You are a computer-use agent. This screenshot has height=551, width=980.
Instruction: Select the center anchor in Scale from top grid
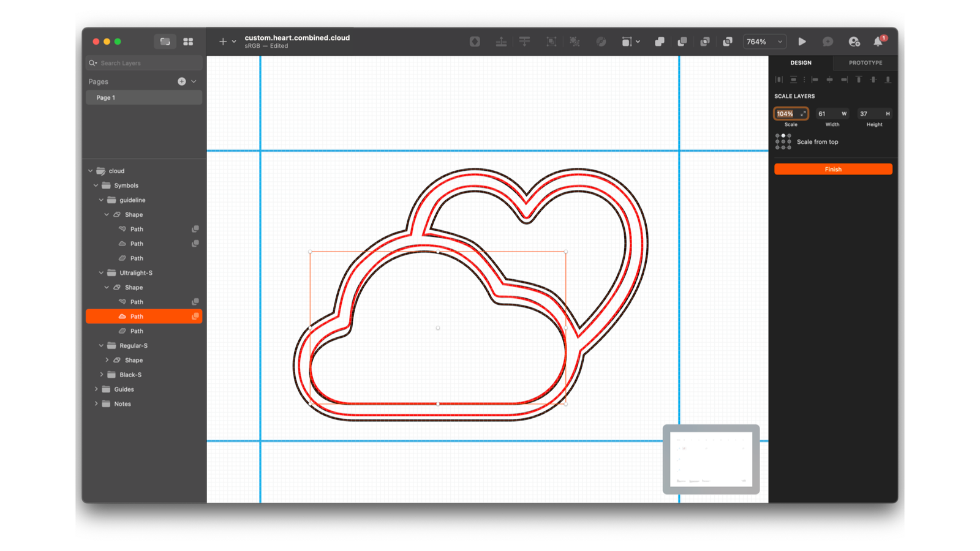coord(783,141)
